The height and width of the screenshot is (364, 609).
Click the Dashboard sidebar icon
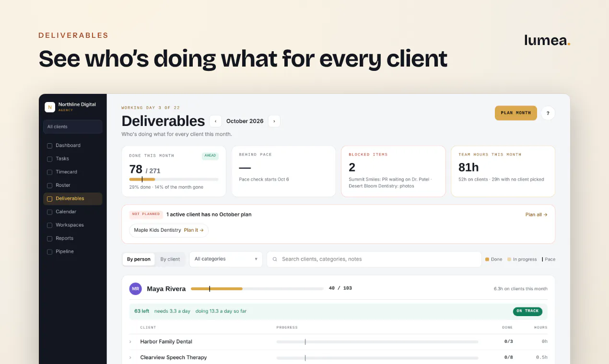[49, 146]
